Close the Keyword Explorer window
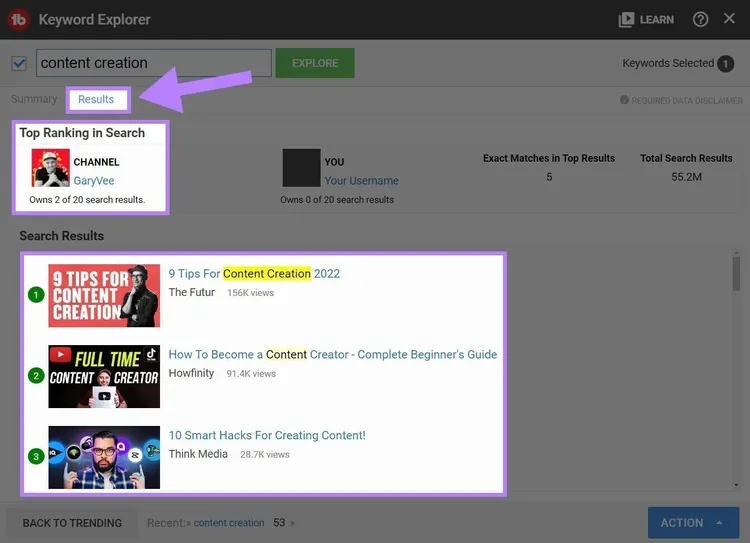 [729, 18]
